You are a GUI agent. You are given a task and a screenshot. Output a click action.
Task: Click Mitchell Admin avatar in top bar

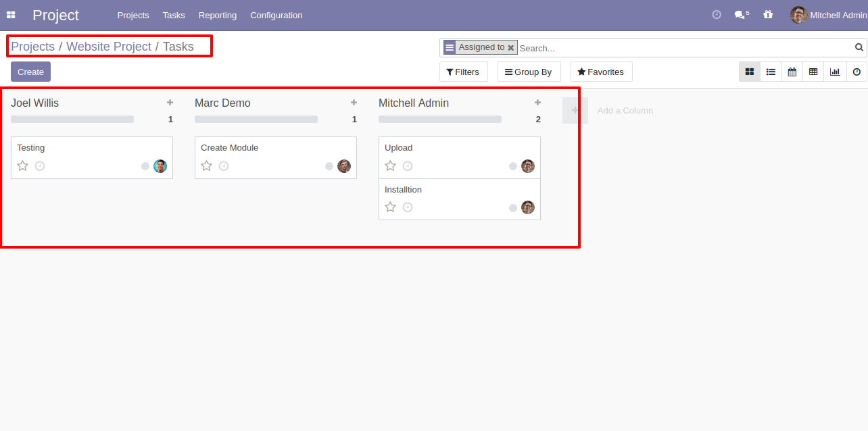pos(799,15)
